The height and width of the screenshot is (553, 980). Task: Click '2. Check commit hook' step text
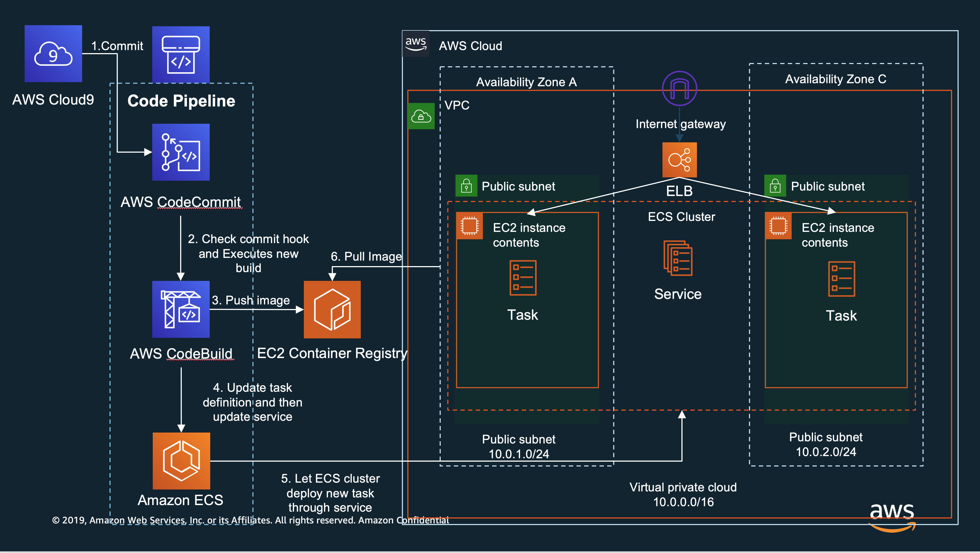pos(249,254)
